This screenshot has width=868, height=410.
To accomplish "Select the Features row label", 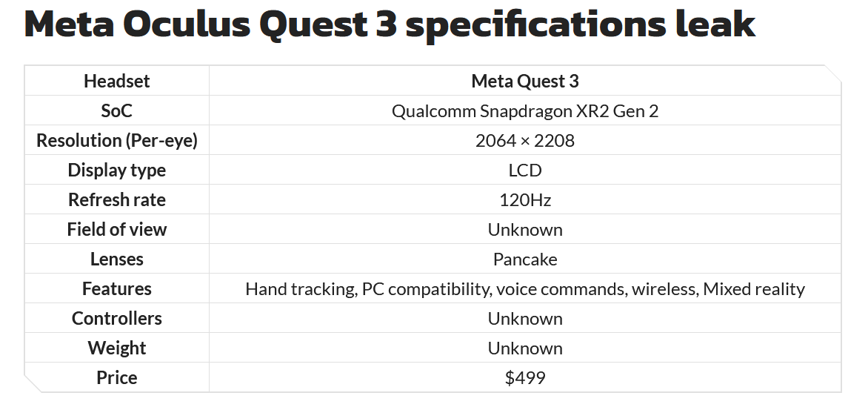I will [117, 288].
